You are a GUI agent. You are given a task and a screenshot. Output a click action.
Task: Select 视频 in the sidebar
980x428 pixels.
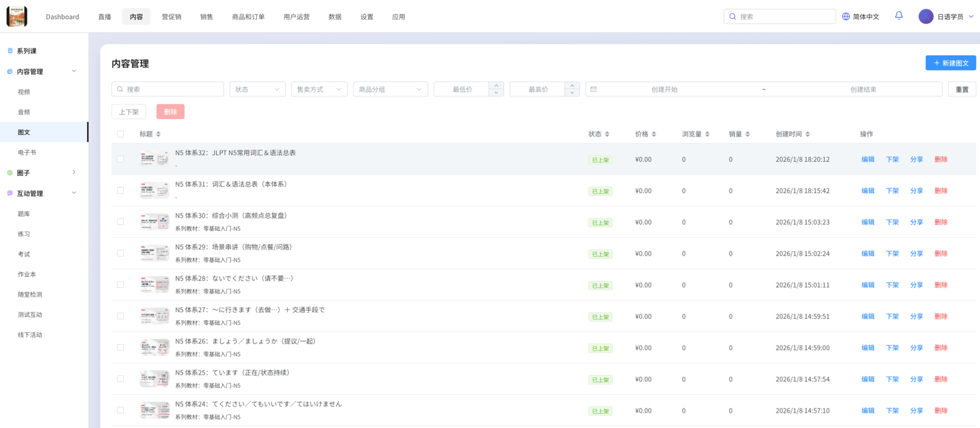click(24, 92)
